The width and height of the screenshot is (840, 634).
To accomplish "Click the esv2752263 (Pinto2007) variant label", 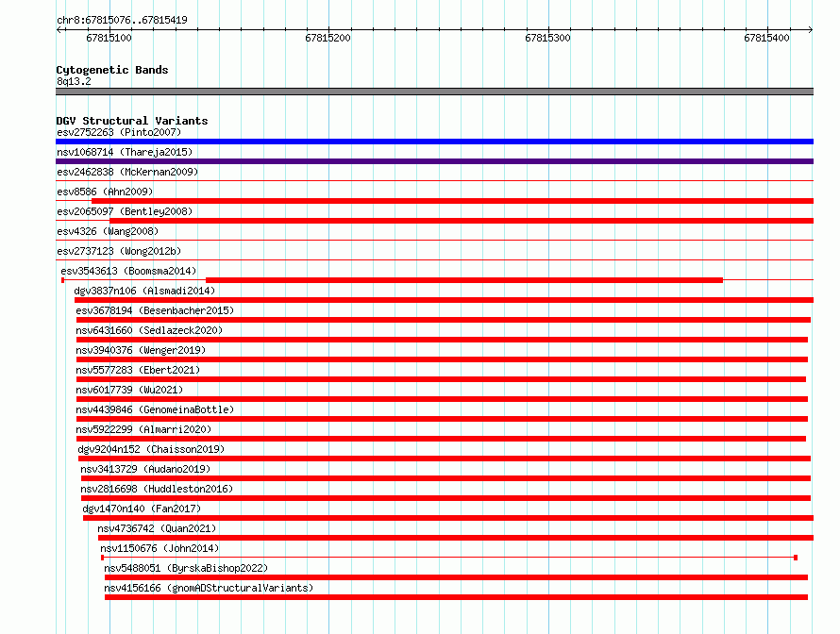I will click(x=119, y=132).
